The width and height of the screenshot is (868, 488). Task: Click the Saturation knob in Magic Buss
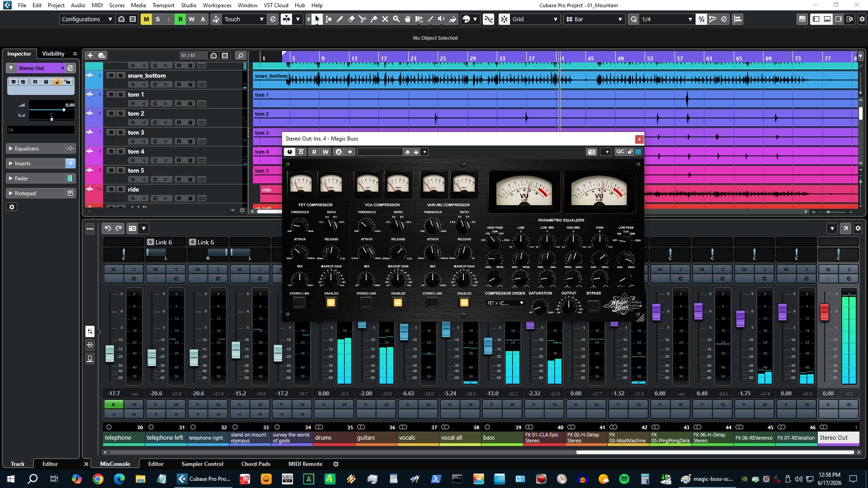[539, 307]
